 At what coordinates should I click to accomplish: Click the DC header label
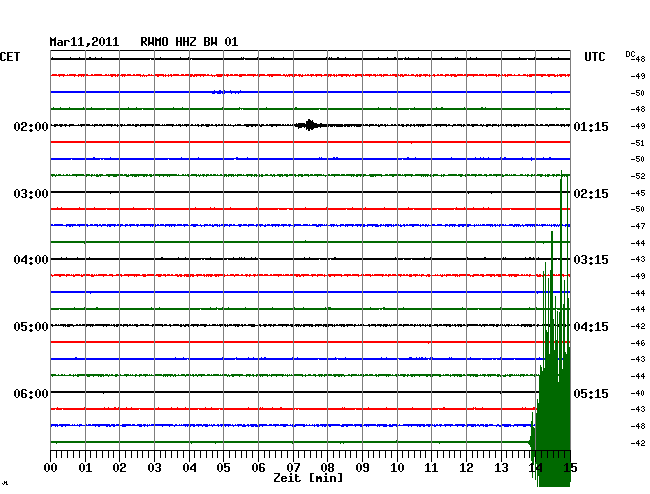(630, 54)
